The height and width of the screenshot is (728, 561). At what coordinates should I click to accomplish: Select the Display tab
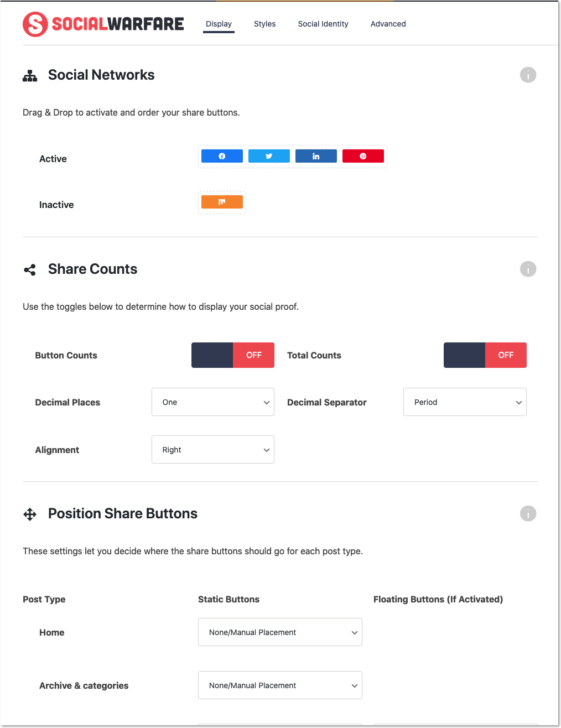(x=219, y=24)
